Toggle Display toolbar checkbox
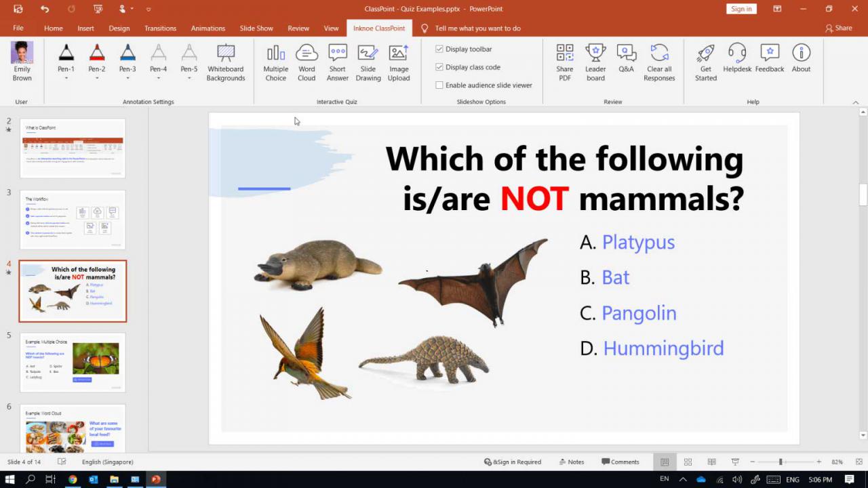This screenshot has width=868, height=488. point(439,49)
